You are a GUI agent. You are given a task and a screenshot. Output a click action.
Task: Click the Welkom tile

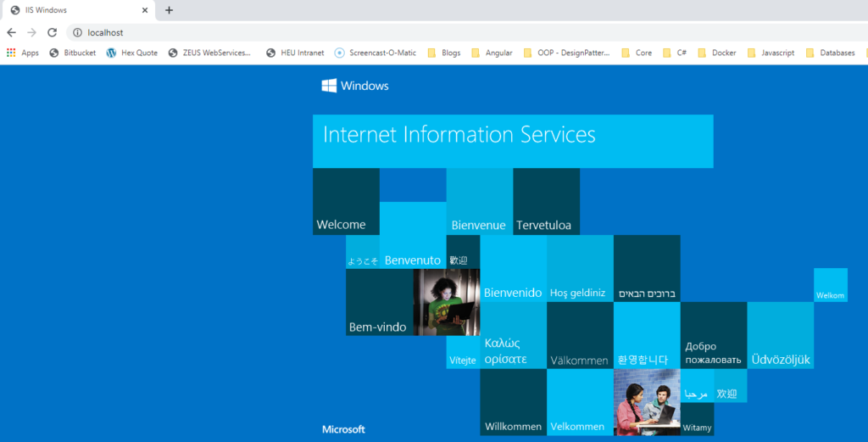pyautogui.click(x=831, y=285)
